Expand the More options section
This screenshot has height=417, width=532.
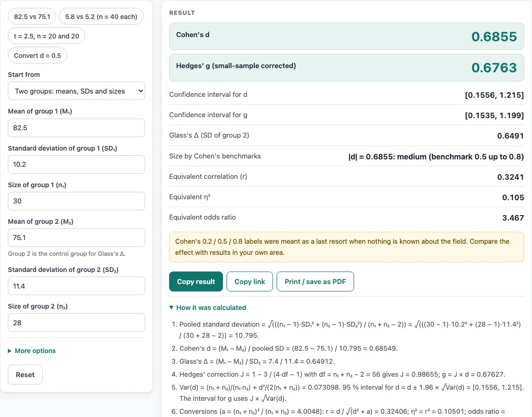click(x=32, y=351)
